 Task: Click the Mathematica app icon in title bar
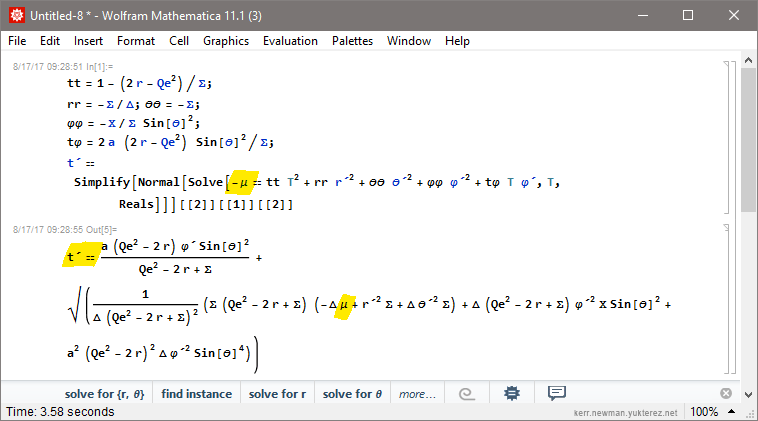[x=15, y=15]
